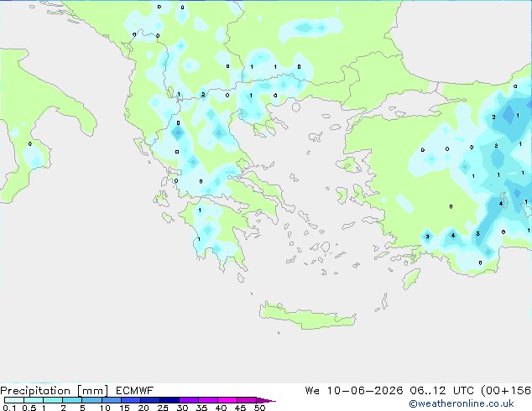Click the legend value '35'
532x411 pixels.
click(x=201, y=408)
